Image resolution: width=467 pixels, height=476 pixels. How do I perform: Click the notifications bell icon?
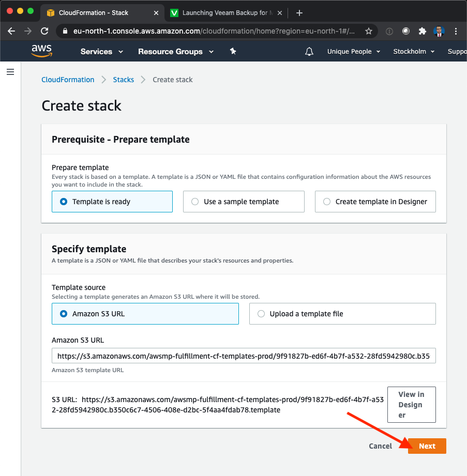coord(309,52)
